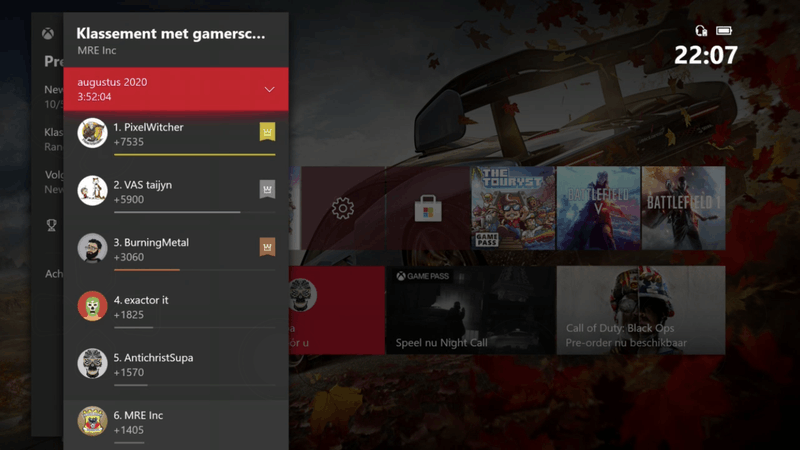800x450 pixels.
Task: Click the +1570 gamerscore value
Action: [x=129, y=372]
